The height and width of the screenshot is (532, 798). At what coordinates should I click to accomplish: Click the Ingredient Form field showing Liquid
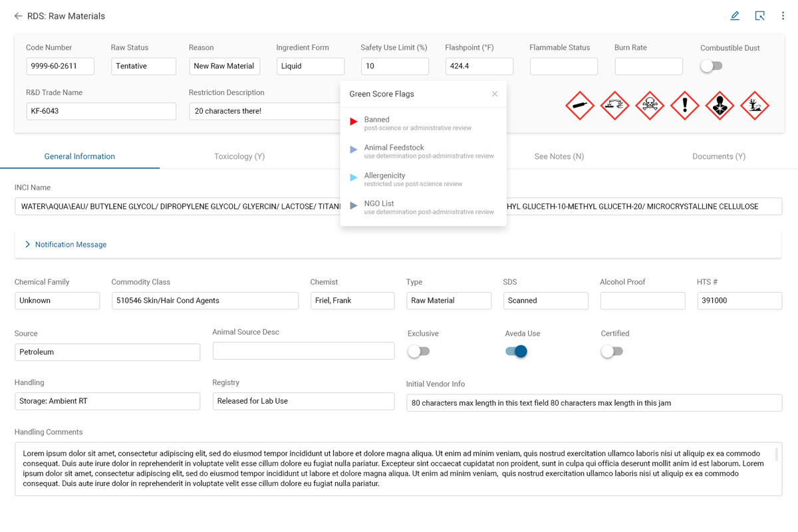pyautogui.click(x=311, y=66)
